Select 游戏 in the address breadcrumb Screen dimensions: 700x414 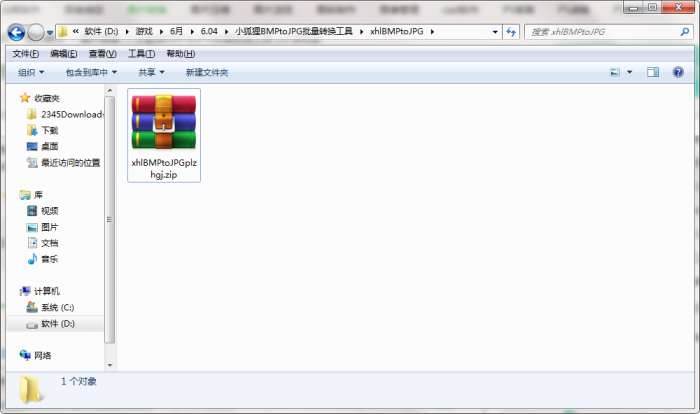[144, 32]
